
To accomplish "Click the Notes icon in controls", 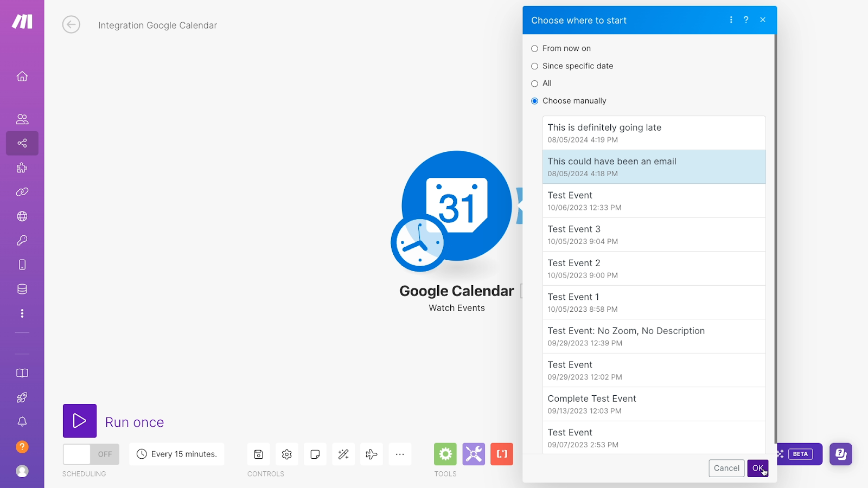I will click(315, 454).
